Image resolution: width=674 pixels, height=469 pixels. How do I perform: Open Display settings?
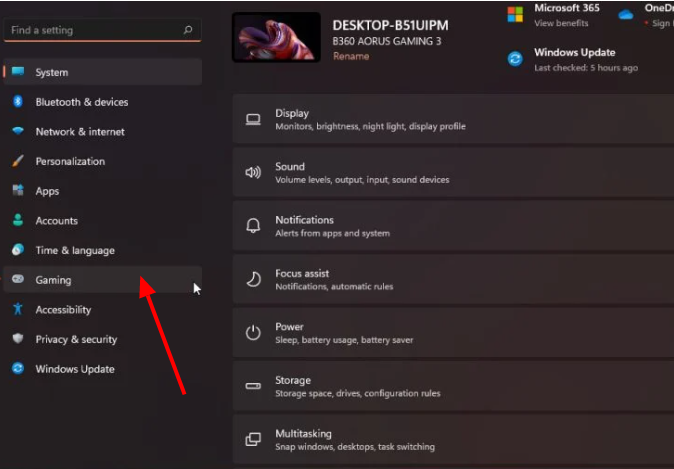pyautogui.click(x=453, y=119)
